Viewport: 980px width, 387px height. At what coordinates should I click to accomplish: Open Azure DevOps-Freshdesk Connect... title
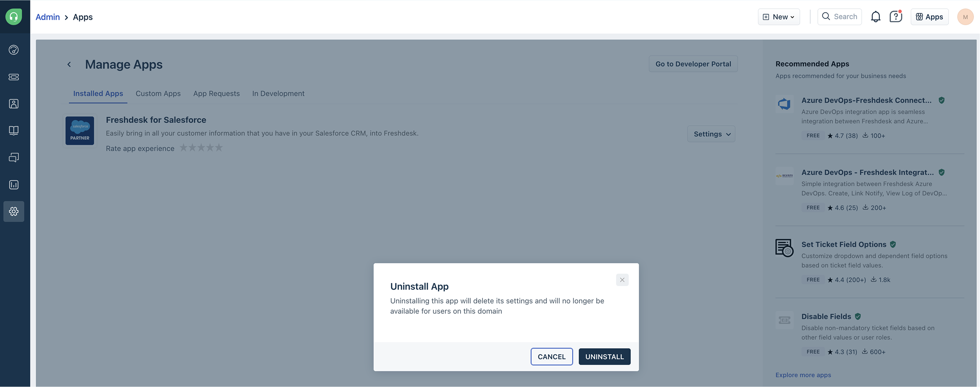pyautogui.click(x=866, y=100)
